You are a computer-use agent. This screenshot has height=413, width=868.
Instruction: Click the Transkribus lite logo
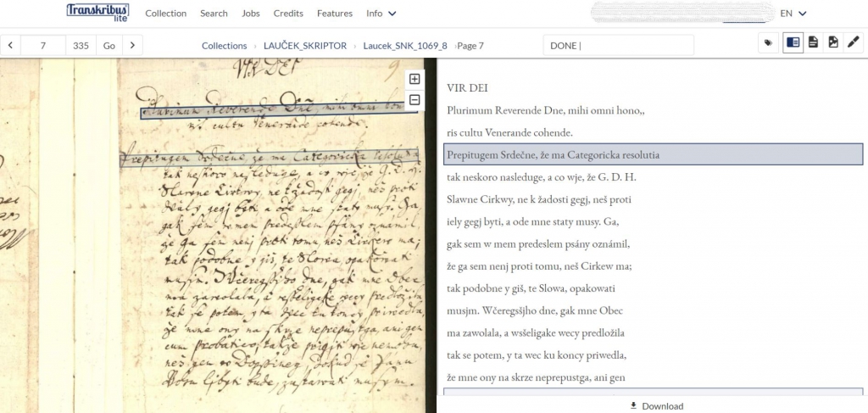(97, 13)
